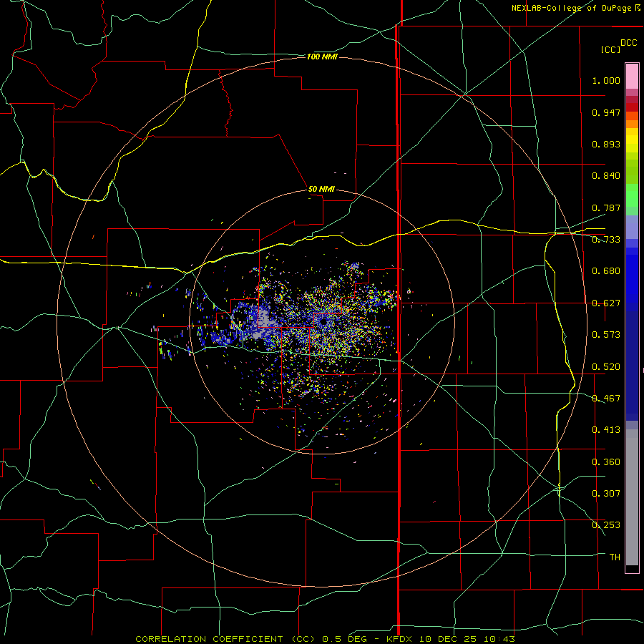Click the 0.520 color scale value
Viewport: 644px width, 644px height.
tap(606, 367)
